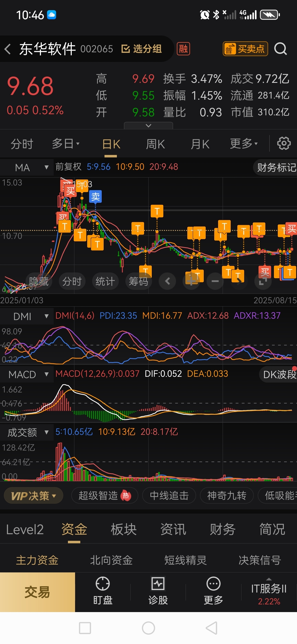The height and width of the screenshot is (644, 297).
Task: Switch to the 板块 tab
Action: tap(124, 530)
